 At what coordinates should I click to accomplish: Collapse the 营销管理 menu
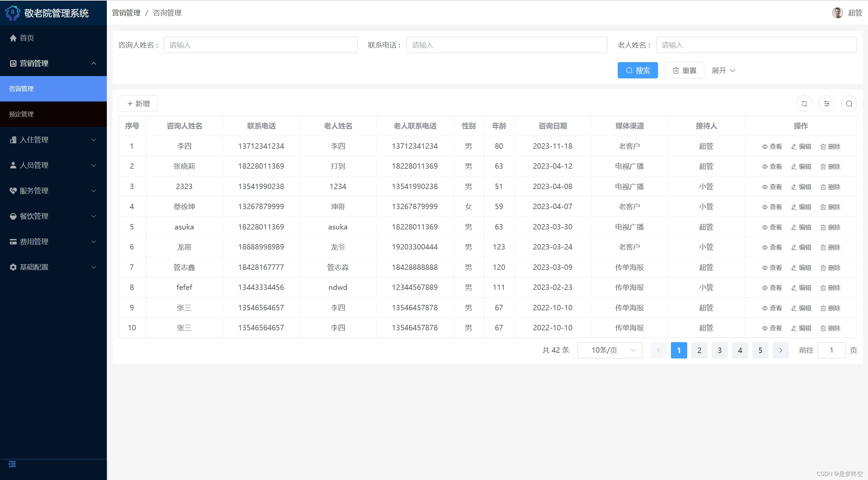click(53, 63)
